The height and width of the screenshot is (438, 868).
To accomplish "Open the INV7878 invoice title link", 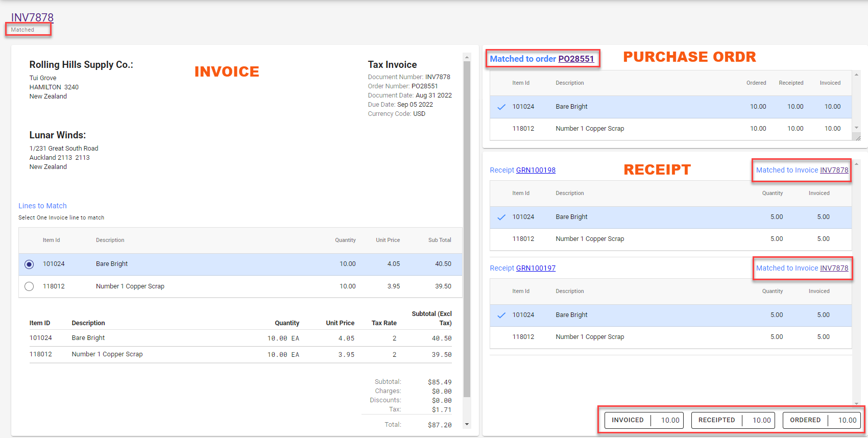I will (x=32, y=17).
